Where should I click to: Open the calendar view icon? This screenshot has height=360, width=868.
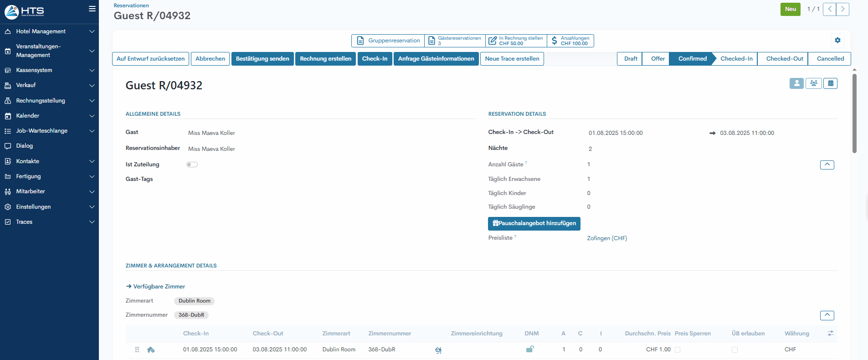(x=830, y=83)
